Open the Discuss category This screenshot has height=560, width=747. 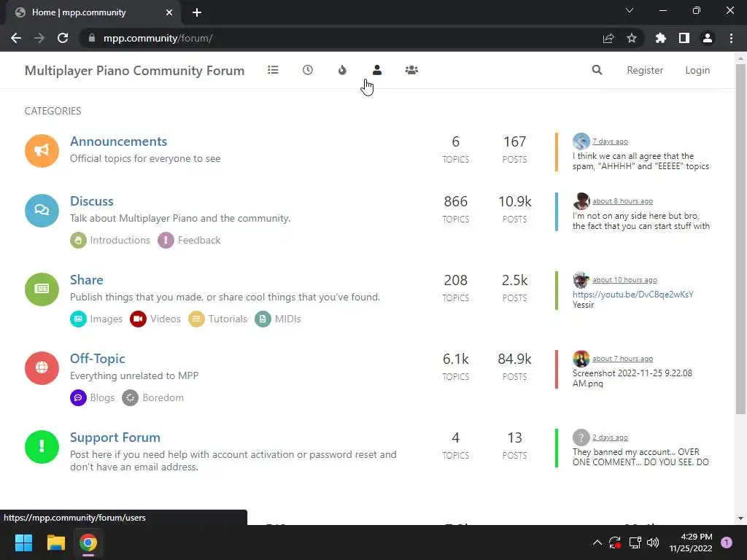(x=92, y=201)
